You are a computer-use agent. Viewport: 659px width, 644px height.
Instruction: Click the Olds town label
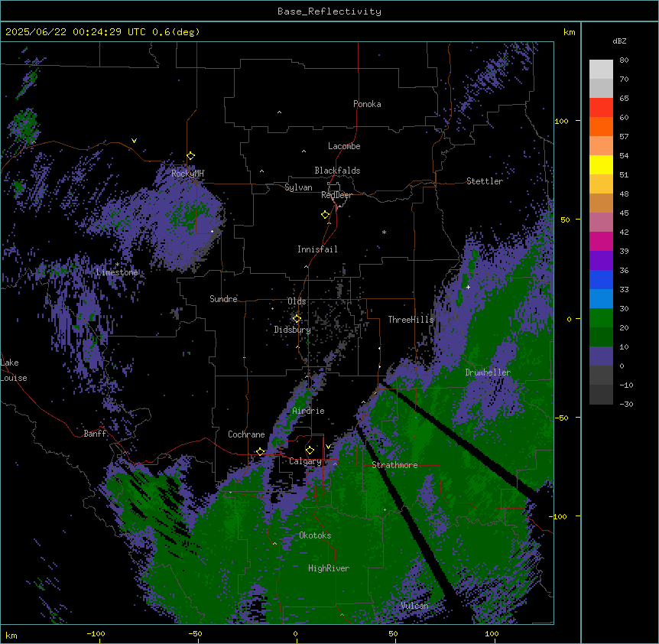click(x=297, y=301)
